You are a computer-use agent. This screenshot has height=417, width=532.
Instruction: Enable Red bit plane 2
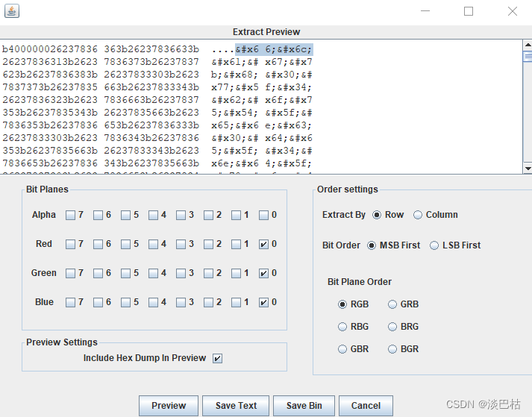pos(208,244)
